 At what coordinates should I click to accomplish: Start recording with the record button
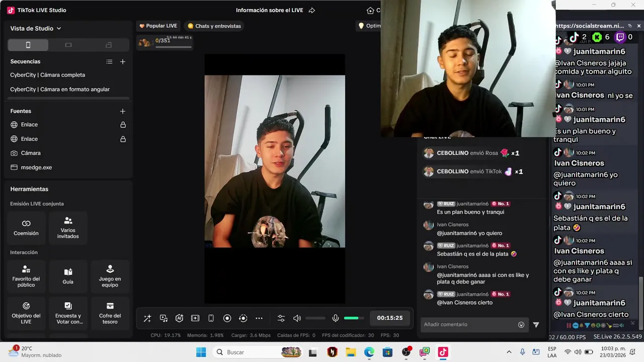(227, 318)
